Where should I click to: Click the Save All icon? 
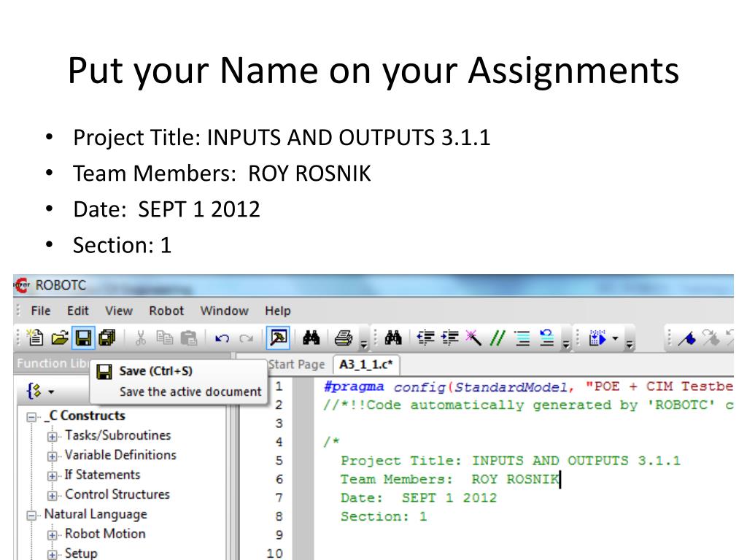click(x=107, y=338)
